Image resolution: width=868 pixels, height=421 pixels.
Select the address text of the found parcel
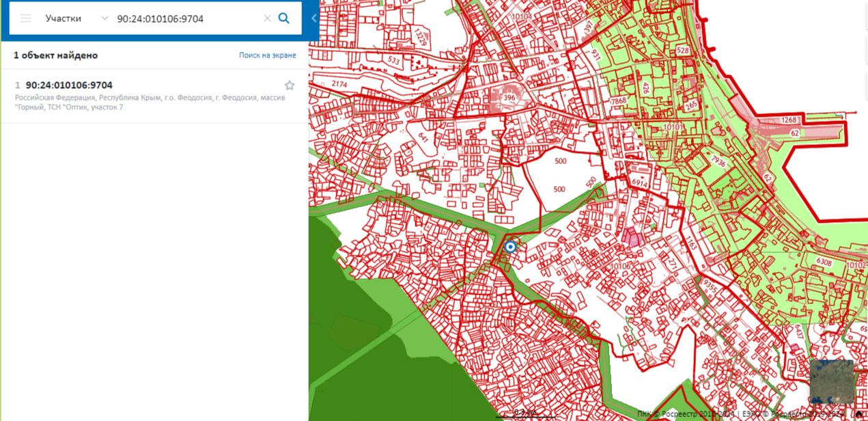pos(150,103)
